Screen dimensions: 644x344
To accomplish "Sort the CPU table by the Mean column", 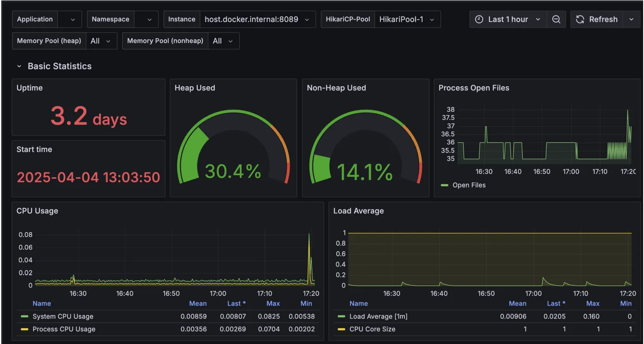I will (x=198, y=304).
